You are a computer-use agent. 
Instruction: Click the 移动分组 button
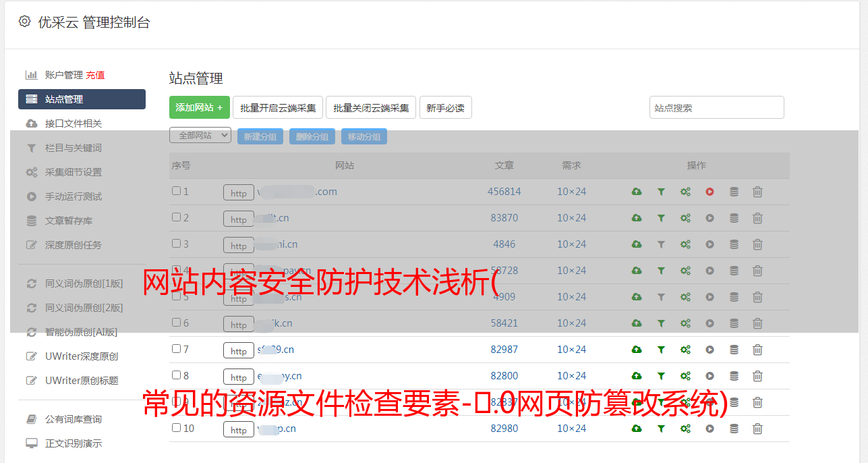click(364, 136)
